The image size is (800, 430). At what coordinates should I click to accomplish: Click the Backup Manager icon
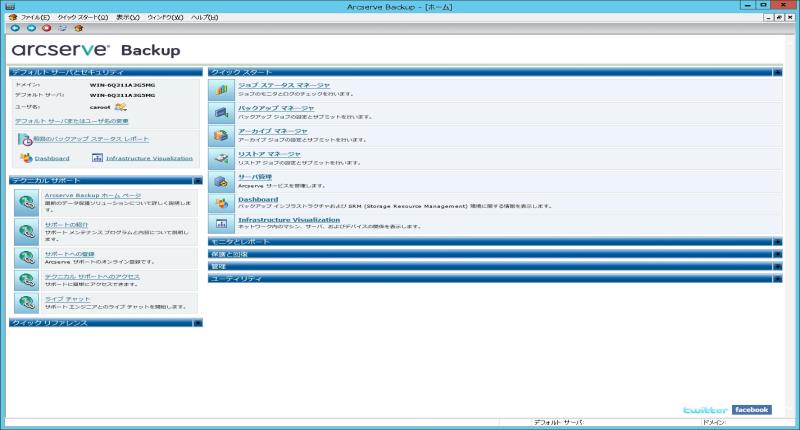pyautogui.click(x=221, y=113)
